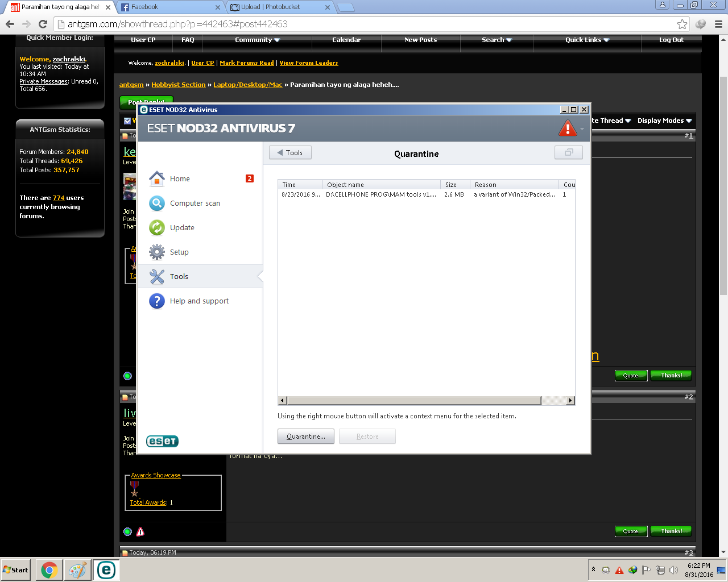Viewport: 728px width, 582px height.
Task: Open the Laptop/Desktop/Mac breadcrumb link
Action: (x=247, y=85)
